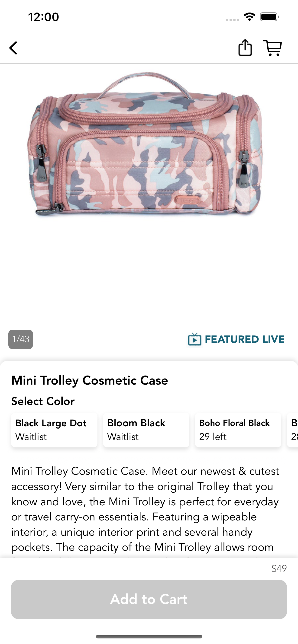Image resolution: width=298 pixels, height=644 pixels.
Task: Tap the Select Color heading
Action: pyautogui.click(x=43, y=401)
